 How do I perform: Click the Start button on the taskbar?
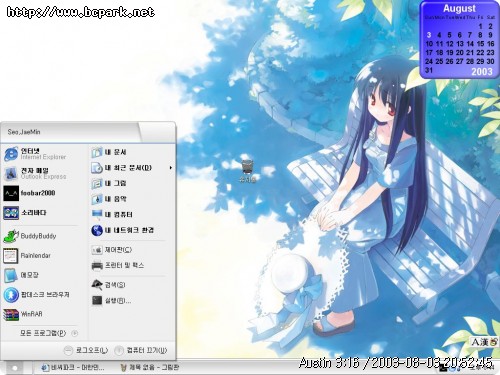tap(14, 368)
